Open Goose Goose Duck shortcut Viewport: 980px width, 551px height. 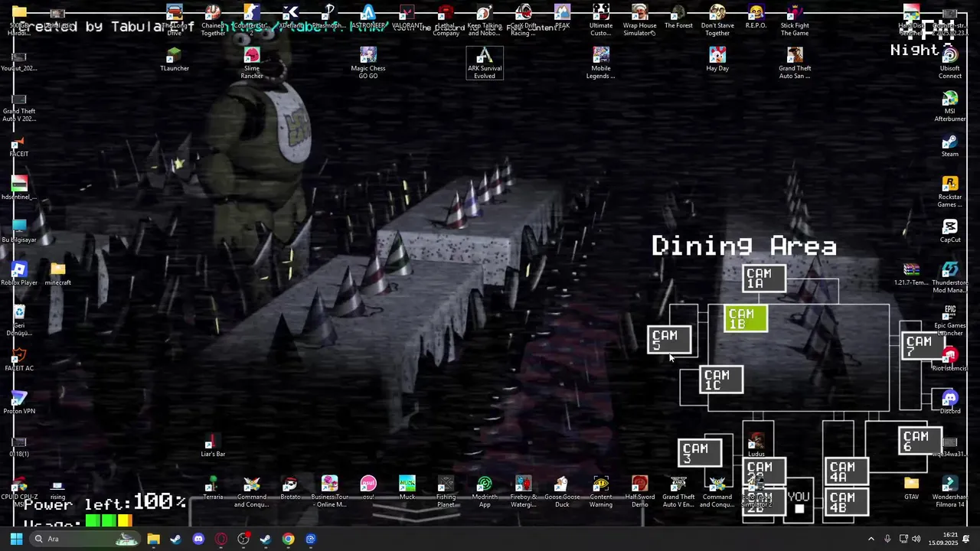click(x=562, y=491)
